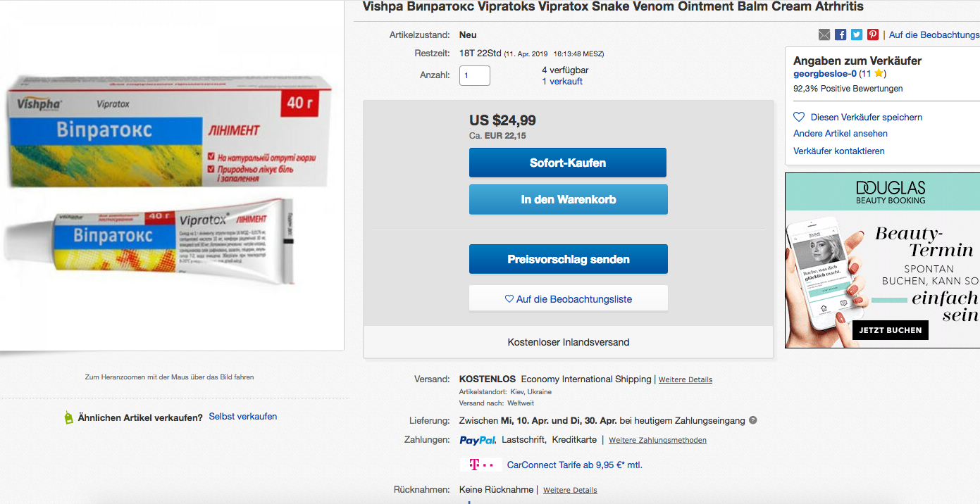Share listing on Twitter
The height and width of the screenshot is (504, 980).
pos(857,34)
